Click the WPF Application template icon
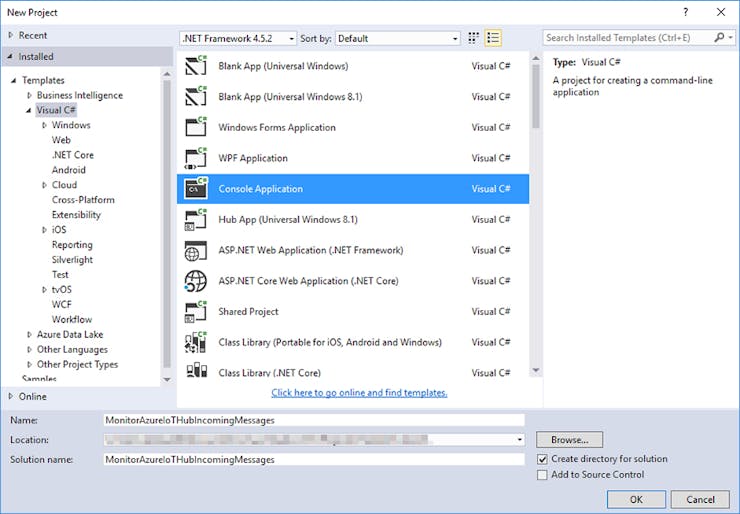 click(196, 158)
